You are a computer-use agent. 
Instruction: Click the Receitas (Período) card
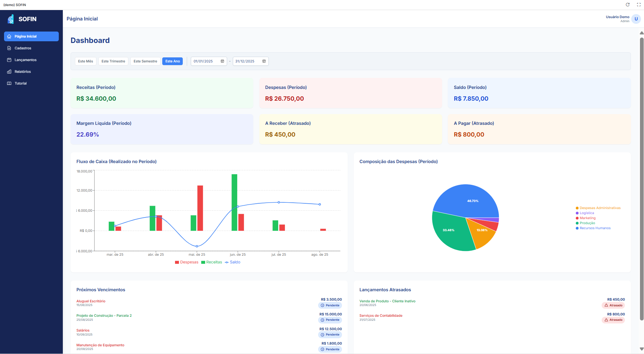[x=162, y=93]
